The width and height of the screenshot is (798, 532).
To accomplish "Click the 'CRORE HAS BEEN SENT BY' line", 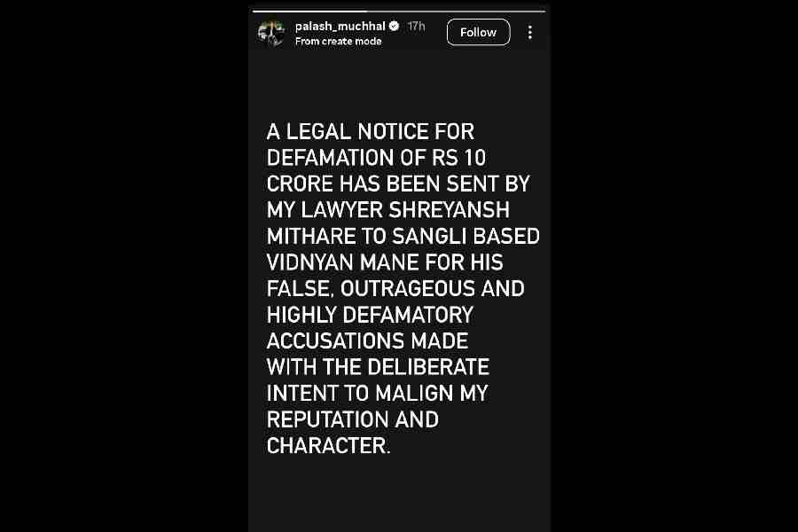I will pyautogui.click(x=398, y=184).
